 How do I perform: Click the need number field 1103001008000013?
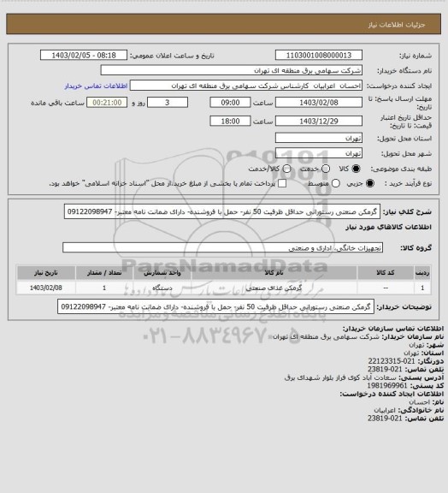pos(319,55)
